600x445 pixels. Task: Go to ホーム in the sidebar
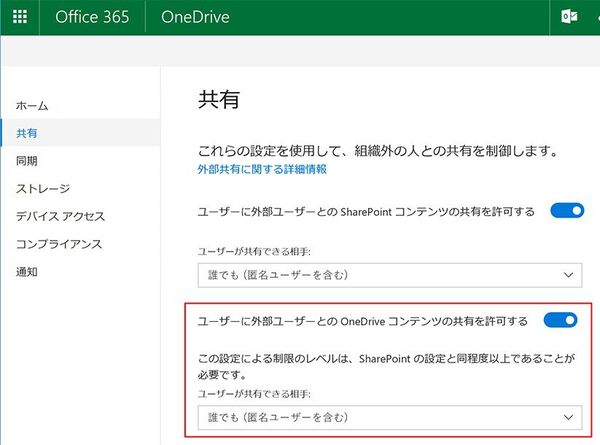pos(32,106)
